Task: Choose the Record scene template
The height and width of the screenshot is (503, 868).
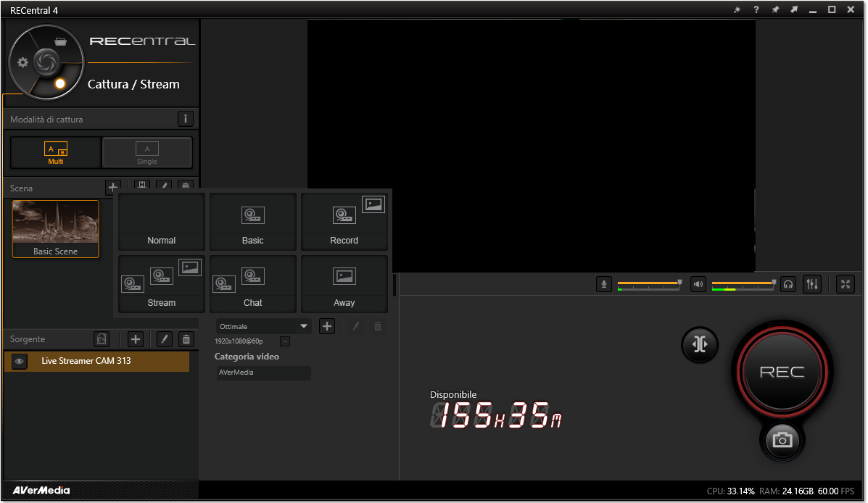Action: coord(344,222)
